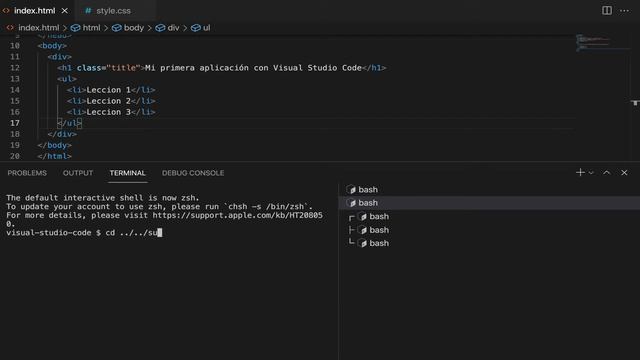This screenshot has width=640, height=360.
Task: Click the opening ul tag on line 13
Action: [x=67, y=79]
